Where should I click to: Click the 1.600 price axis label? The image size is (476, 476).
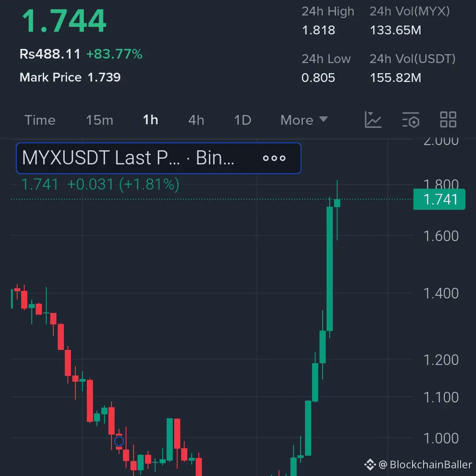(x=441, y=236)
